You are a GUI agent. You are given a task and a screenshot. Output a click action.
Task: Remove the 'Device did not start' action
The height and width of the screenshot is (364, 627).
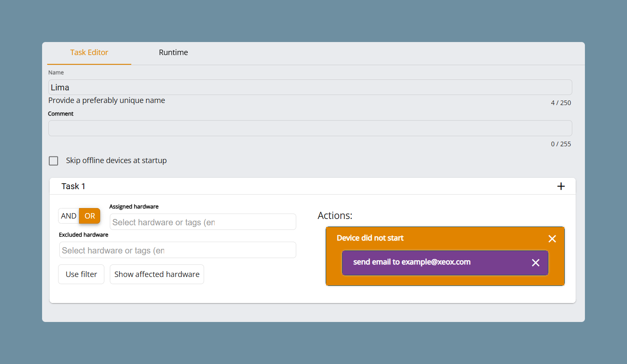[x=552, y=239]
